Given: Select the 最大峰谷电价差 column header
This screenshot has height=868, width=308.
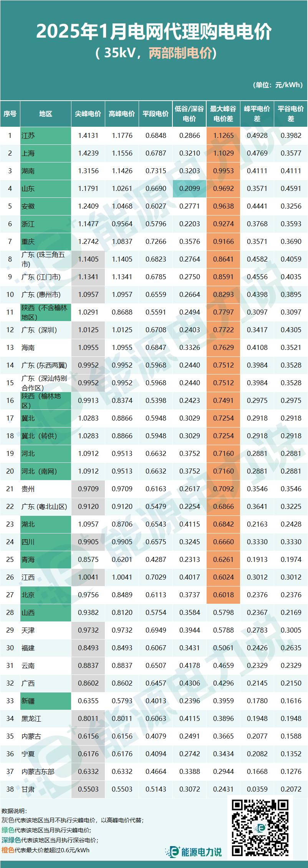Looking at the screenshot, I should 223,114.
